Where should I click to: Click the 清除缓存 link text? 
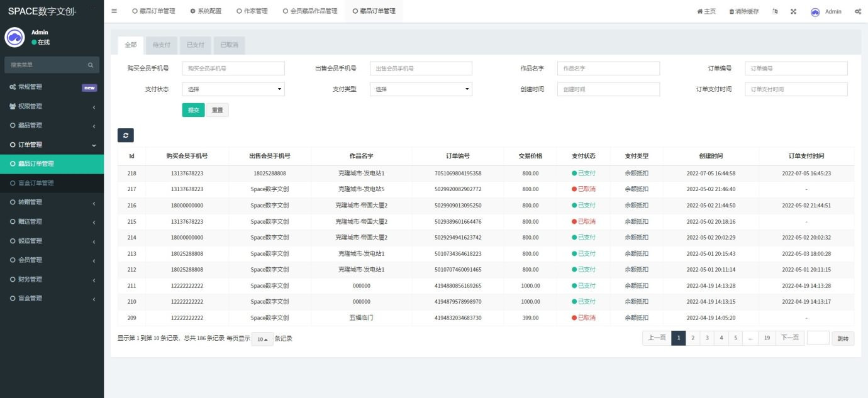point(747,11)
